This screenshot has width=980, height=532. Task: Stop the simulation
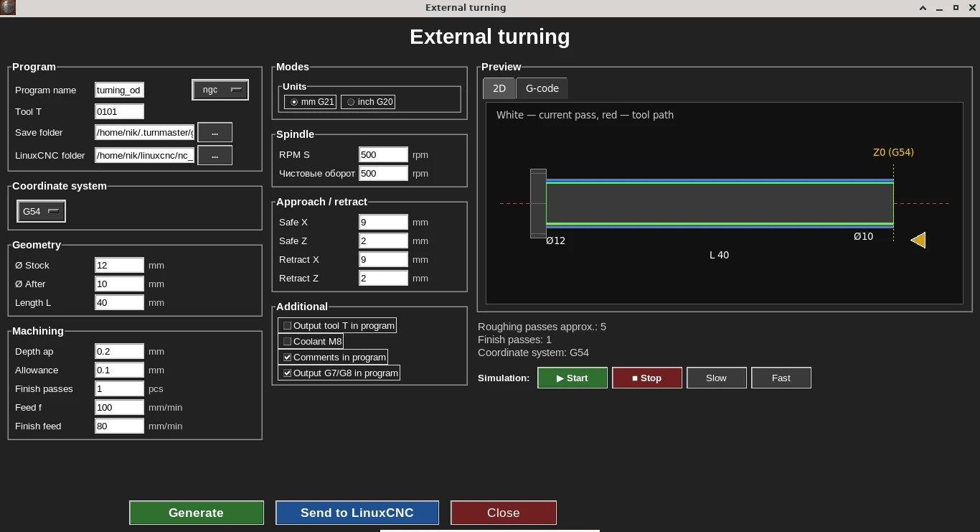click(x=647, y=378)
